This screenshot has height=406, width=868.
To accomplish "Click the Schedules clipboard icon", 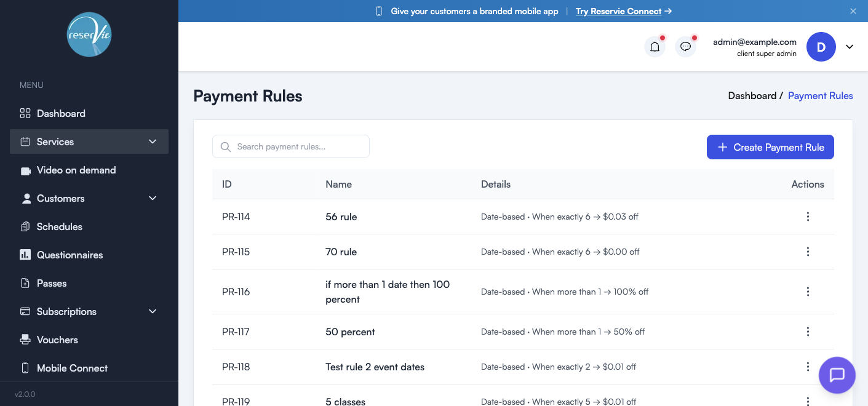I will pos(25,226).
